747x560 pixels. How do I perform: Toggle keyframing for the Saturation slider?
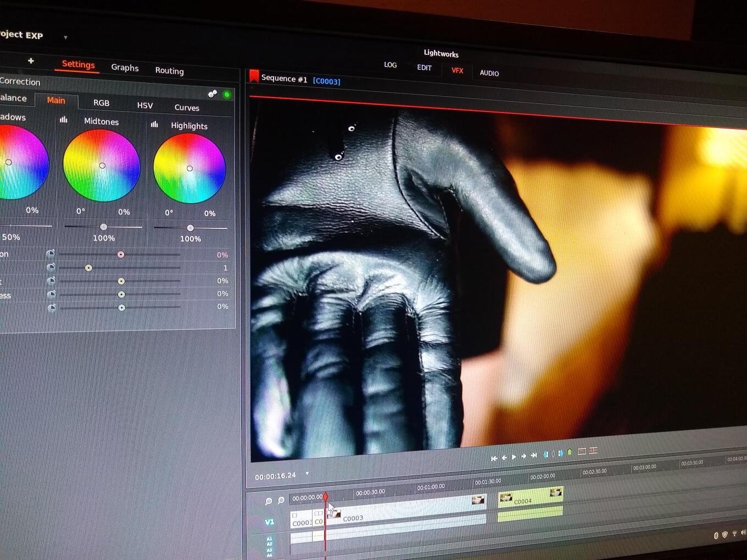[x=51, y=254]
